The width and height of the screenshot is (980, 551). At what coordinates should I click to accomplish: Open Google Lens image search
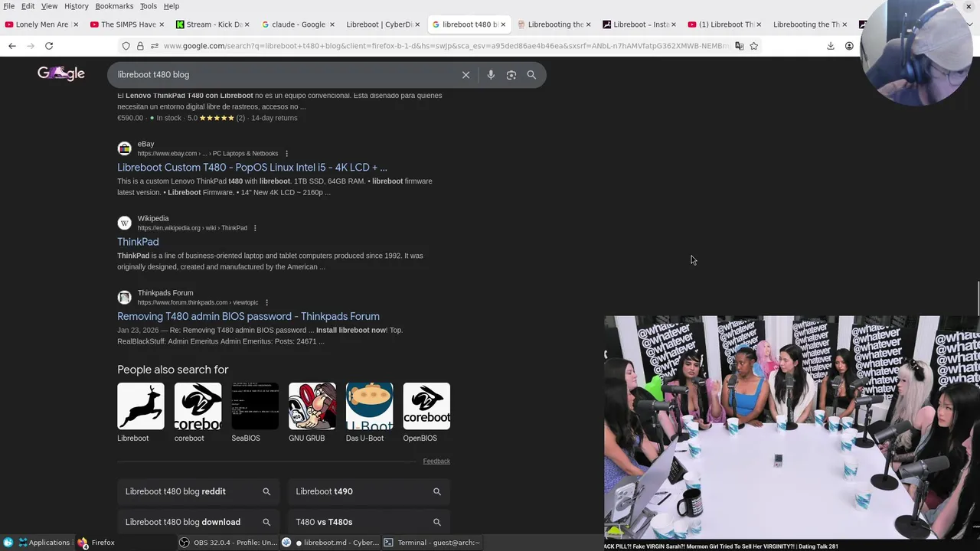click(x=511, y=75)
